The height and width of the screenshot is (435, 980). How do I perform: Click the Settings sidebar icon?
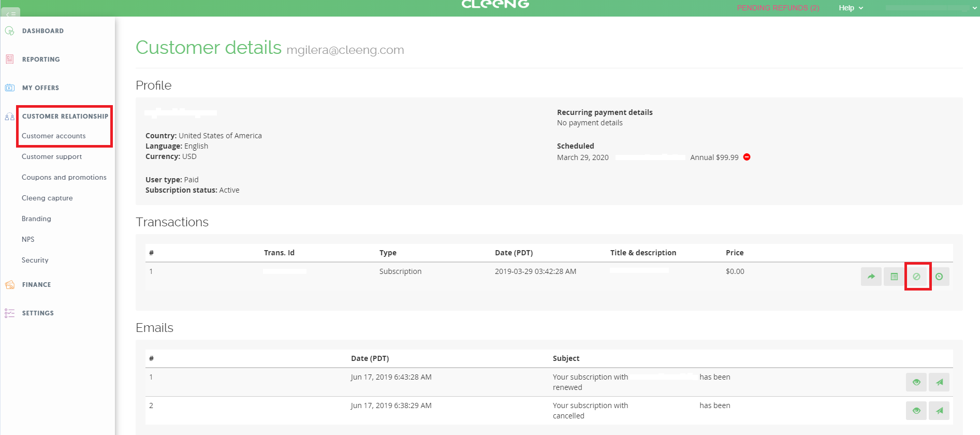pyautogui.click(x=9, y=313)
